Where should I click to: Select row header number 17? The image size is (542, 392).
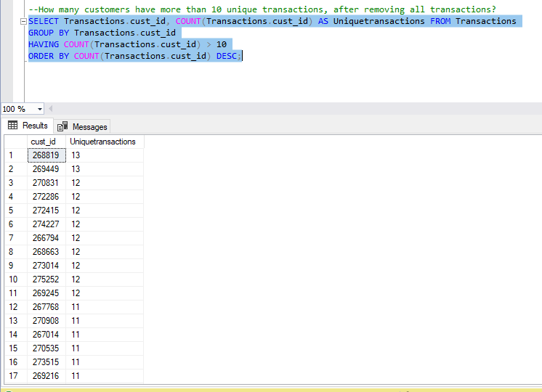(x=16, y=377)
